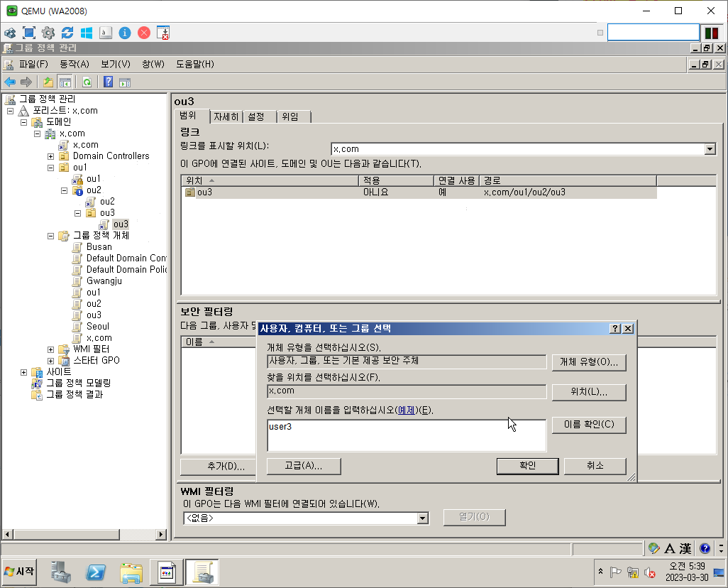Expand the 사이트 tree node

[x=23, y=372]
